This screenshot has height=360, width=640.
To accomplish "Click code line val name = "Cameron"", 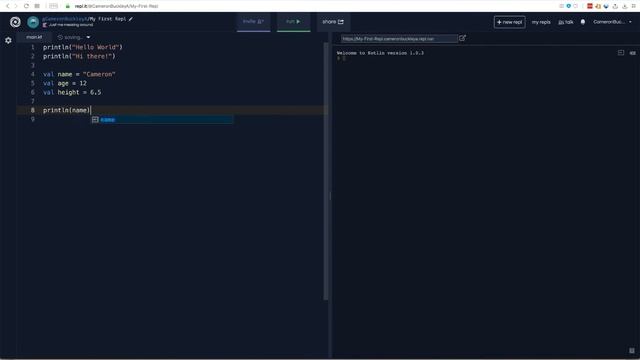I will 79,74.
